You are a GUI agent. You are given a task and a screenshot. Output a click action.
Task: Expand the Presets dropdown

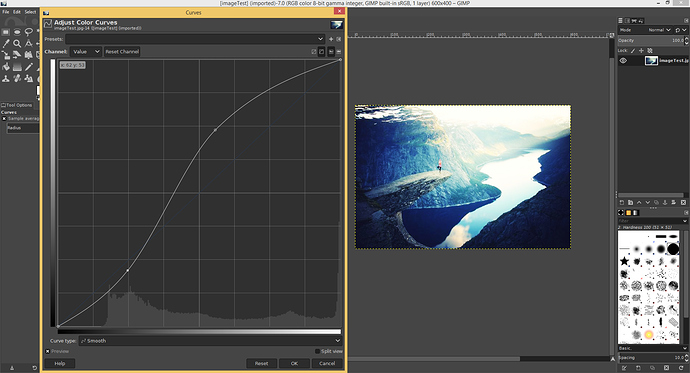195,39
